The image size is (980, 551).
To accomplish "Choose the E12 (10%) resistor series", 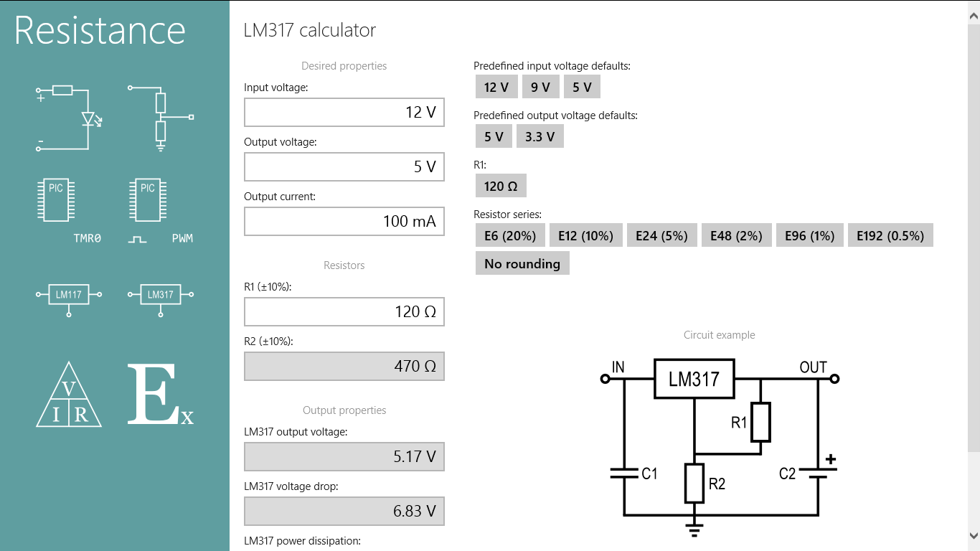I will (x=586, y=235).
